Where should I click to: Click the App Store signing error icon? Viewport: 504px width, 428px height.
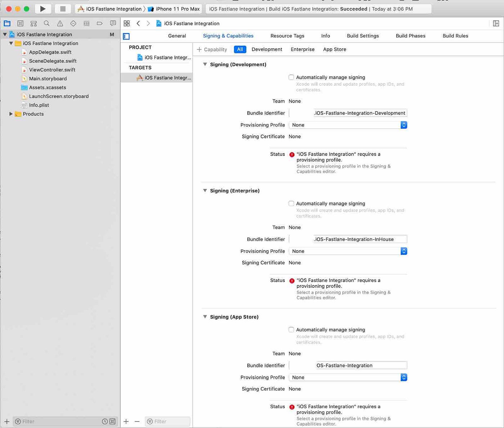[292, 407]
